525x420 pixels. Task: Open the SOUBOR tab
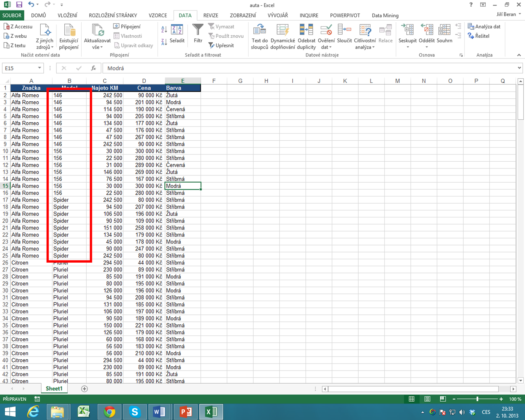(x=12, y=15)
